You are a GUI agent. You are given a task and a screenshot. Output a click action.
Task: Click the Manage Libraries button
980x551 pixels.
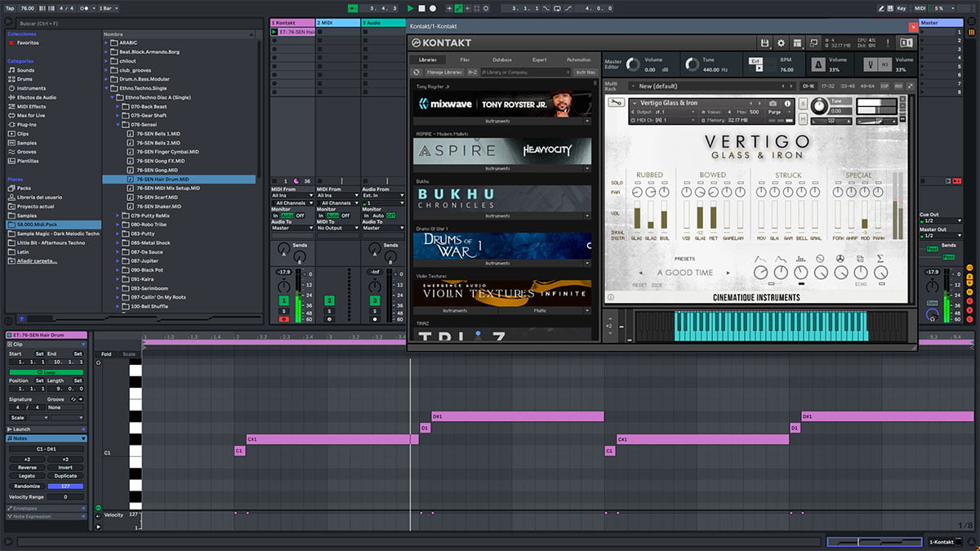[444, 73]
